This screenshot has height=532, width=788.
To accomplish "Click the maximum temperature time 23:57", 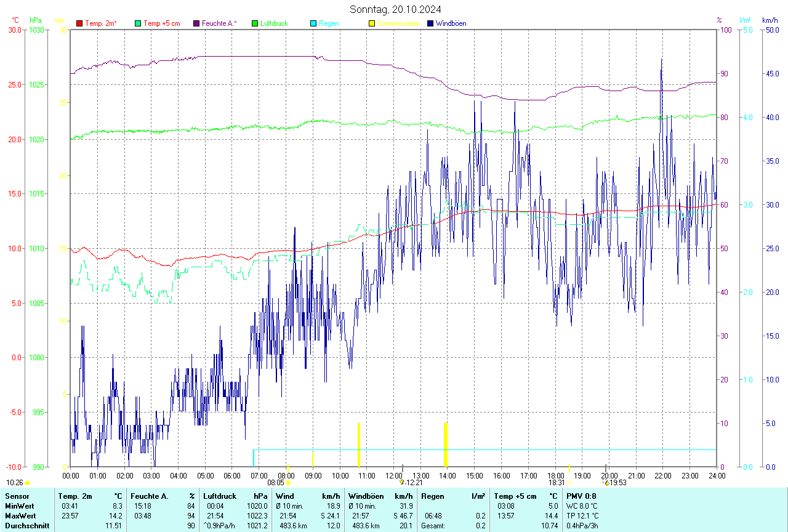I will point(70,515).
